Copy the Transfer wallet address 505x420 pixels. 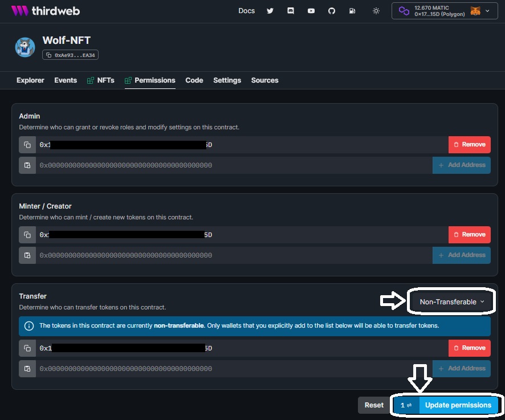(x=27, y=348)
